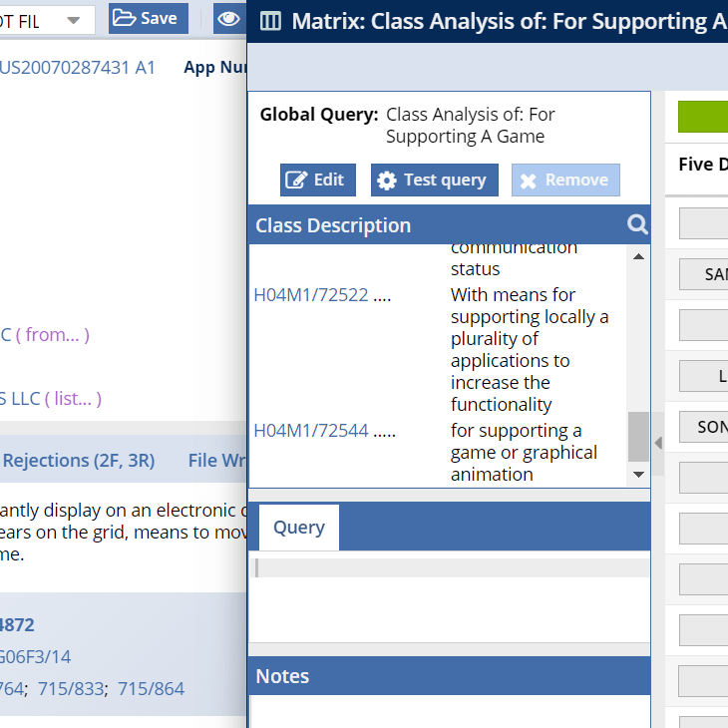Image resolution: width=728 pixels, height=728 pixels.
Task: Click the search icon in Class Description header
Action: (x=637, y=224)
